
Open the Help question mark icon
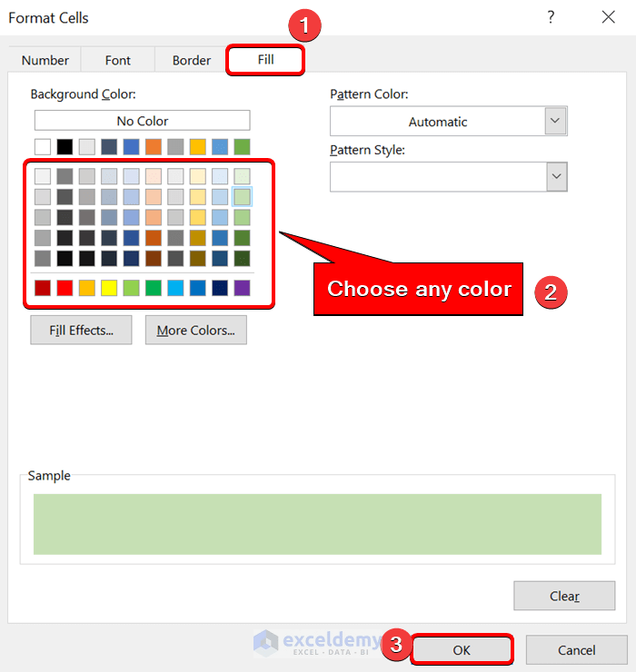[x=552, y=17]
